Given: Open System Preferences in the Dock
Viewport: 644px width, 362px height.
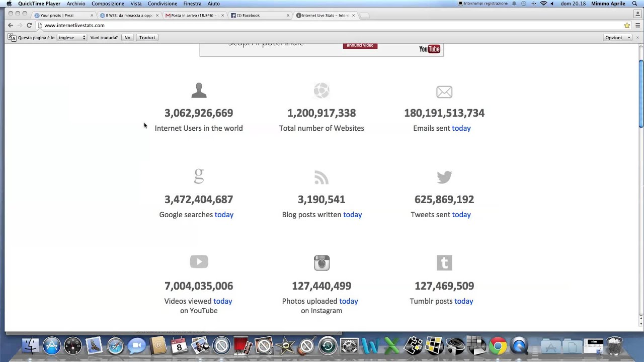Looking at the screenshot, I should (x=349, y=346).
